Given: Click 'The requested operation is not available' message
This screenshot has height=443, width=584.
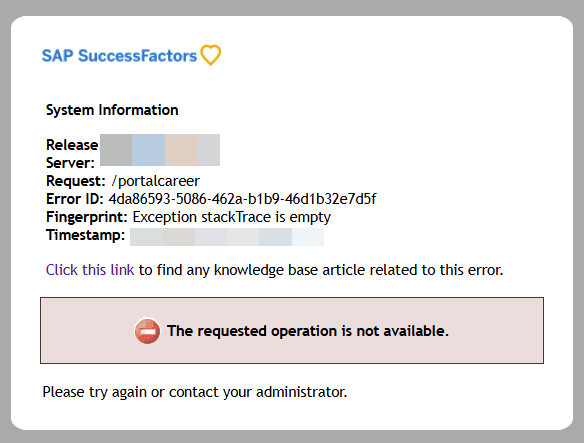Looking at the screenshot, I should [308, 331].
